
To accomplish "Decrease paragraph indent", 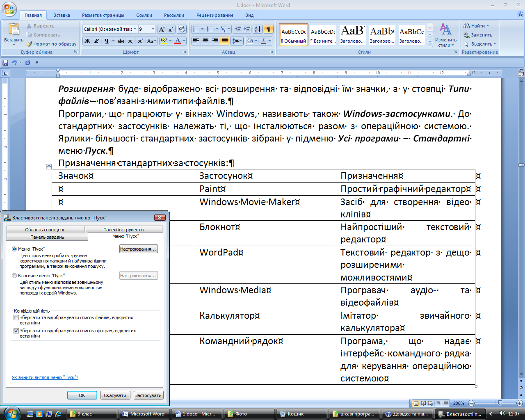I will coord(237,29).
